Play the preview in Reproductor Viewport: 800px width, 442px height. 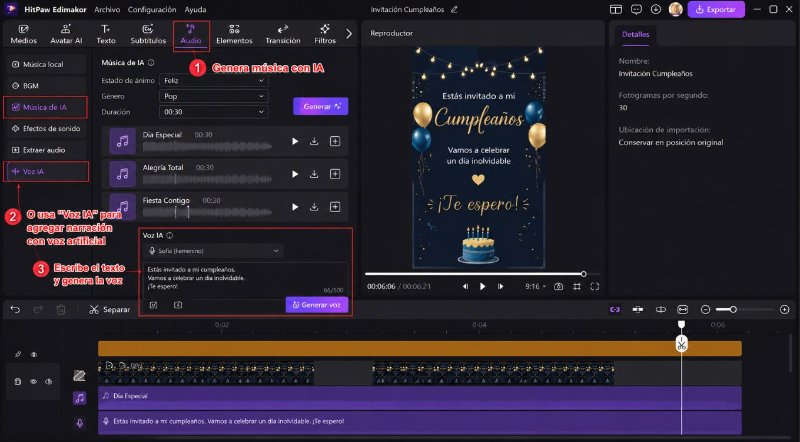tap(483, 286)
